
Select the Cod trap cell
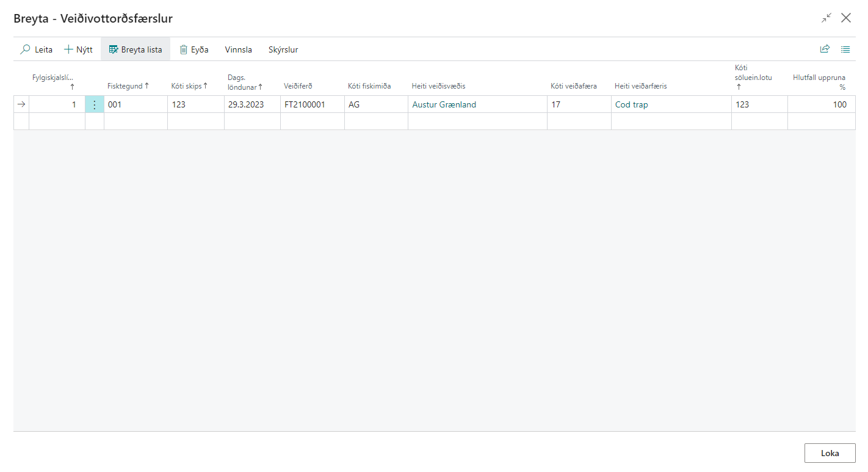click(632, 104)
